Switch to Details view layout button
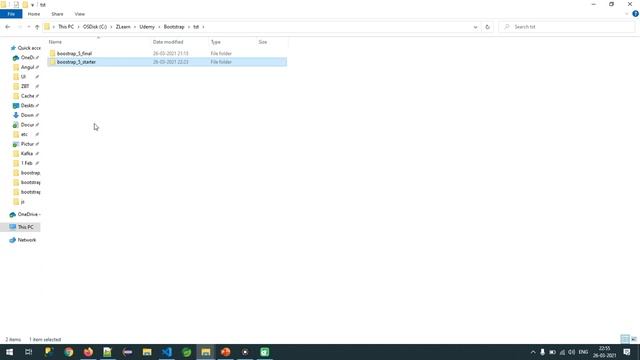This screenshot has height=360, width=640. click(624, 339)
